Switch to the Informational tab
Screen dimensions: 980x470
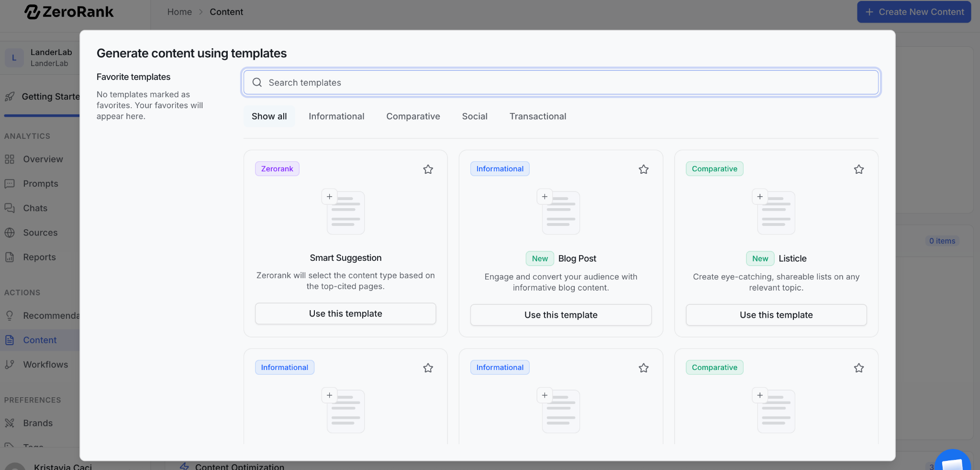click(x=336, y=116)
